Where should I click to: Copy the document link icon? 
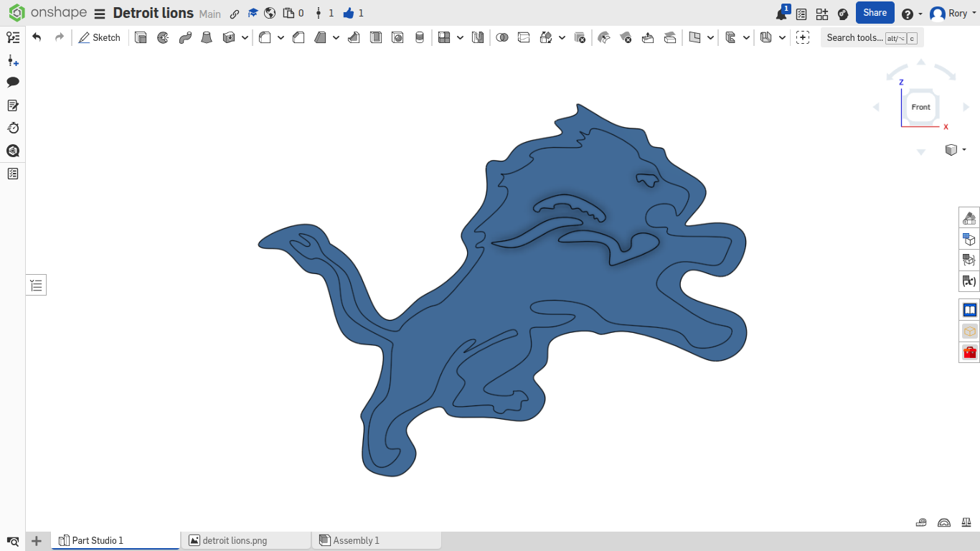(x=235, y=14)
